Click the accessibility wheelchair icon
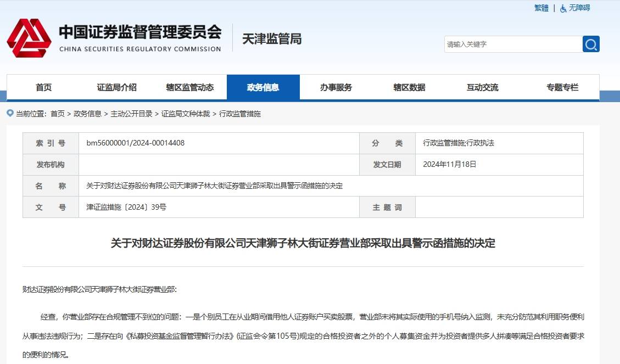 coord(563,8)
